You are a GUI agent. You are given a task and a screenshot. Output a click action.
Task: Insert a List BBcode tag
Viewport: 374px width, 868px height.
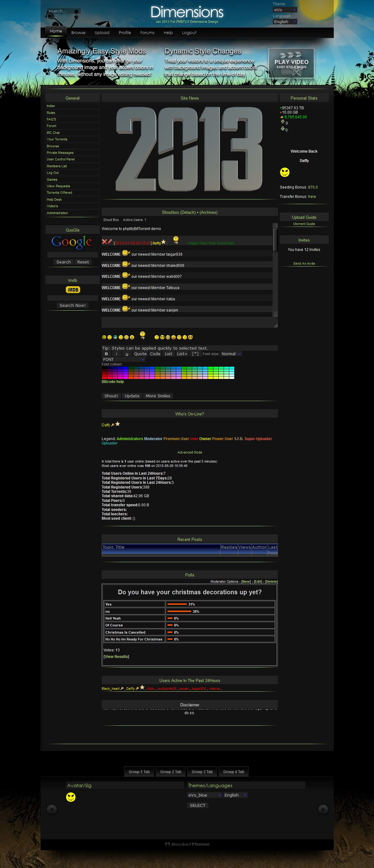point(168,354)
